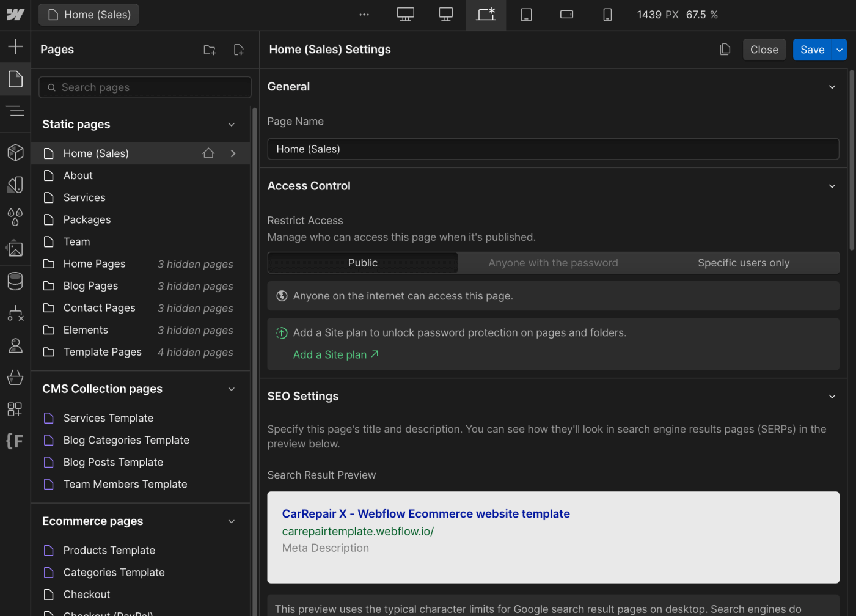Open the CMS Collections panel
The width and height of the screenshot is (856, 616).
click(x=15, y=281)
